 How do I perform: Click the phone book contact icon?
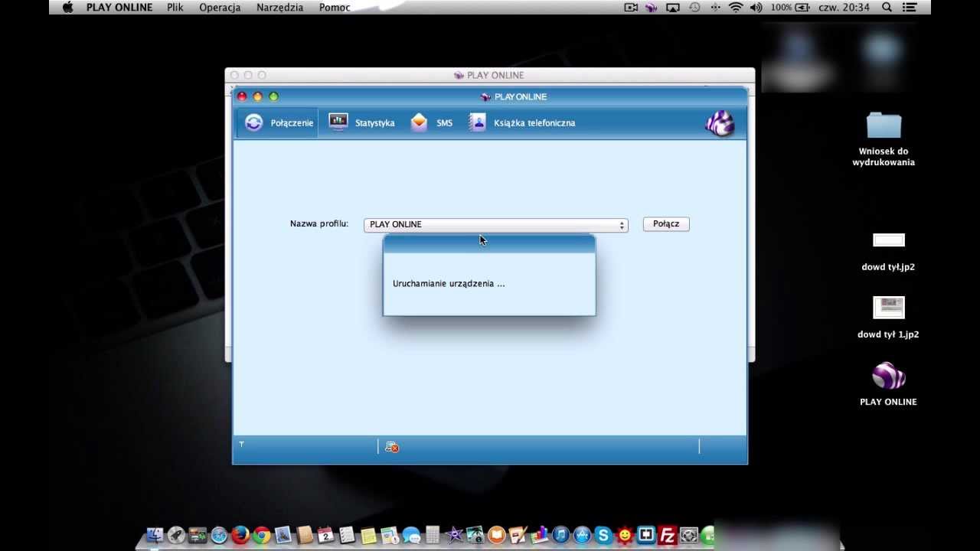[478, 122]
